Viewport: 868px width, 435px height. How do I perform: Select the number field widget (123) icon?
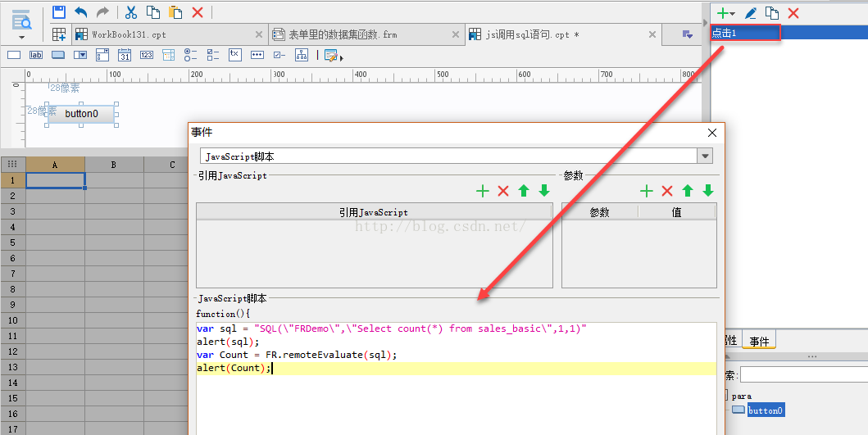pyautogui.click(x=147, y=55)
